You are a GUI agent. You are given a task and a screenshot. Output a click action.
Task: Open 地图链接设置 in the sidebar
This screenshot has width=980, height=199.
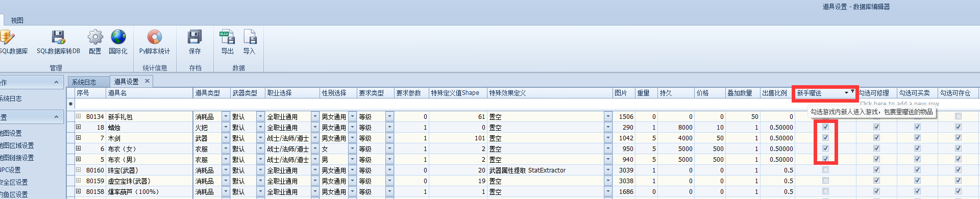17,158
